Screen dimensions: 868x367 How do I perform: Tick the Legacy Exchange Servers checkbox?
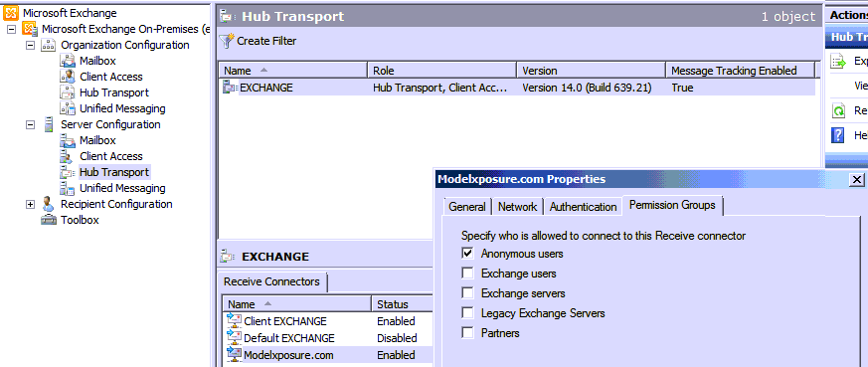coord(467,313)
